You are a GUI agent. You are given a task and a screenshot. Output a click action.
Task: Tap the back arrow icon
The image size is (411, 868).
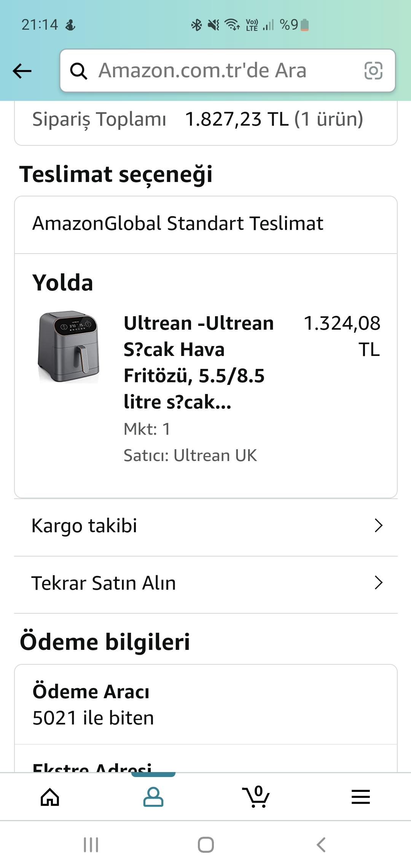(x=22, y=71)
